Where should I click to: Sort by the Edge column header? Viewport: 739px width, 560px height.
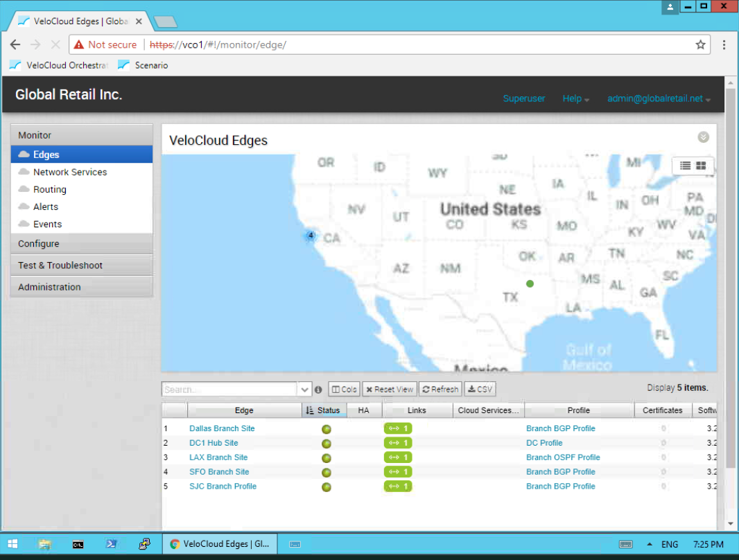[x=244, y=410]
